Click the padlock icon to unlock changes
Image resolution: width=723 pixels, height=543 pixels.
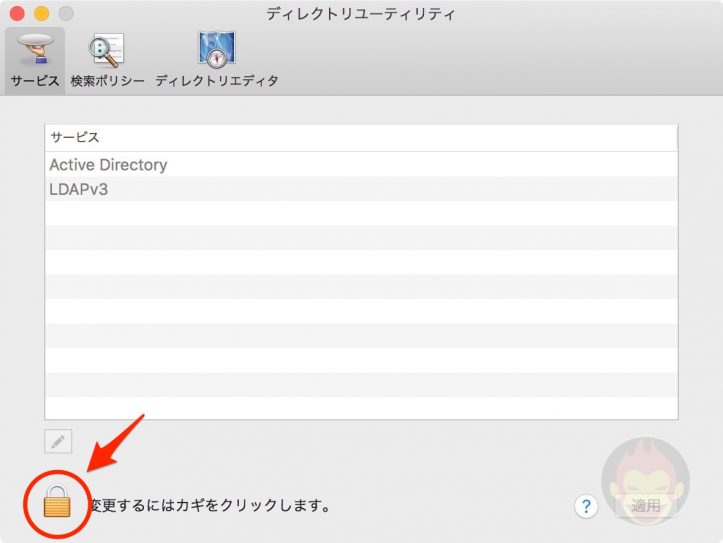pos(57,501)
